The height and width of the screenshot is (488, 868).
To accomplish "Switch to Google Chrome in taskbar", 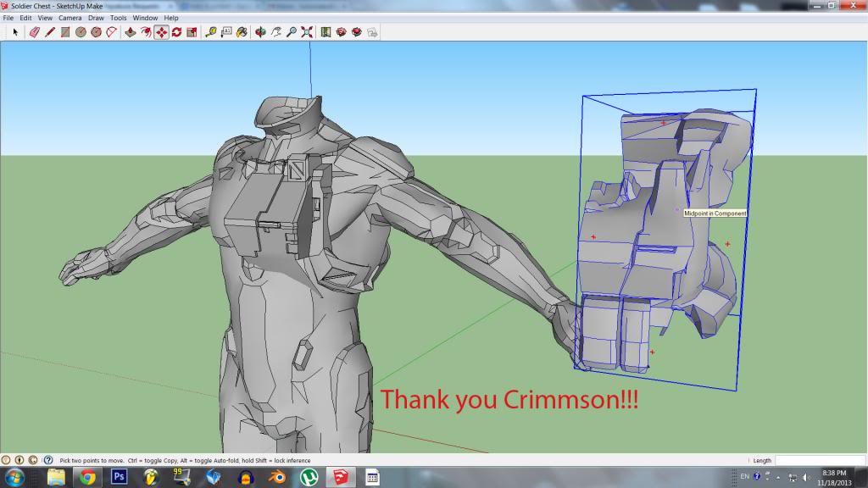I will [x=87, y=477].
